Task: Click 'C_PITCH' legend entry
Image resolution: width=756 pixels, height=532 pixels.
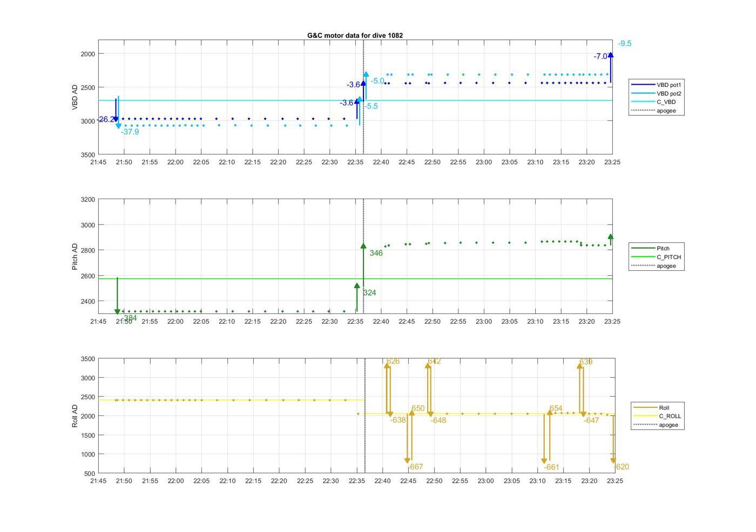Action: click(669, 257)
